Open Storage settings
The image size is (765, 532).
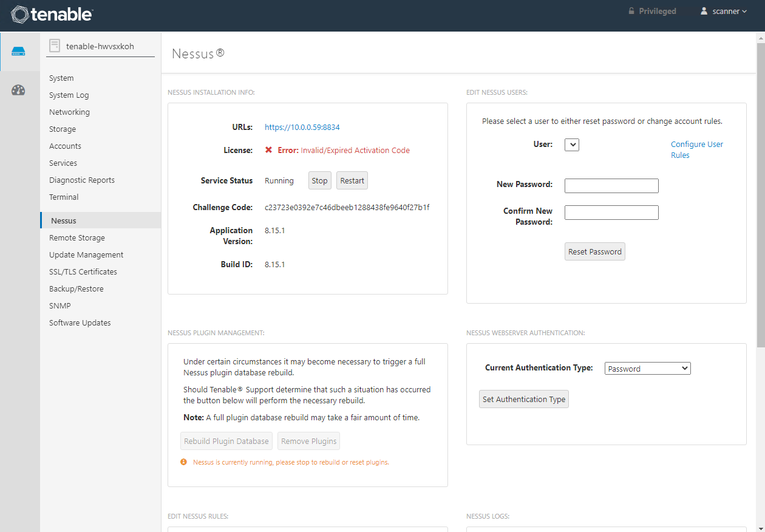[x=63, y=129]
